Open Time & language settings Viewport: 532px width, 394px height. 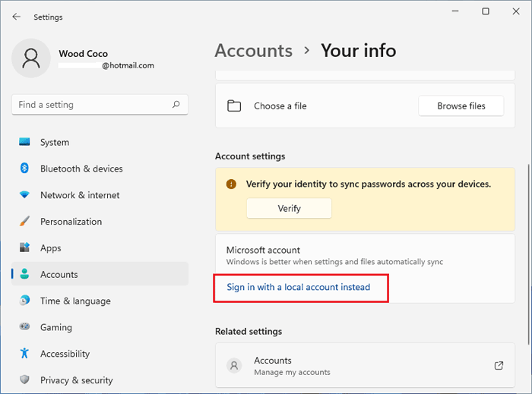tap(100, 301)
